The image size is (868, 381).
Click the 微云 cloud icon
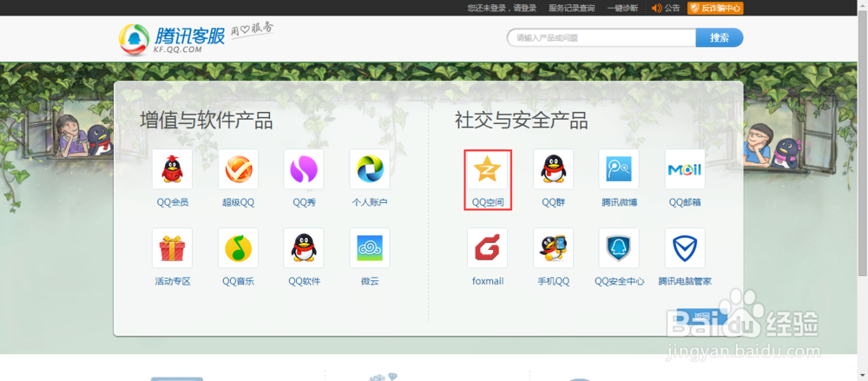(370, 248)
